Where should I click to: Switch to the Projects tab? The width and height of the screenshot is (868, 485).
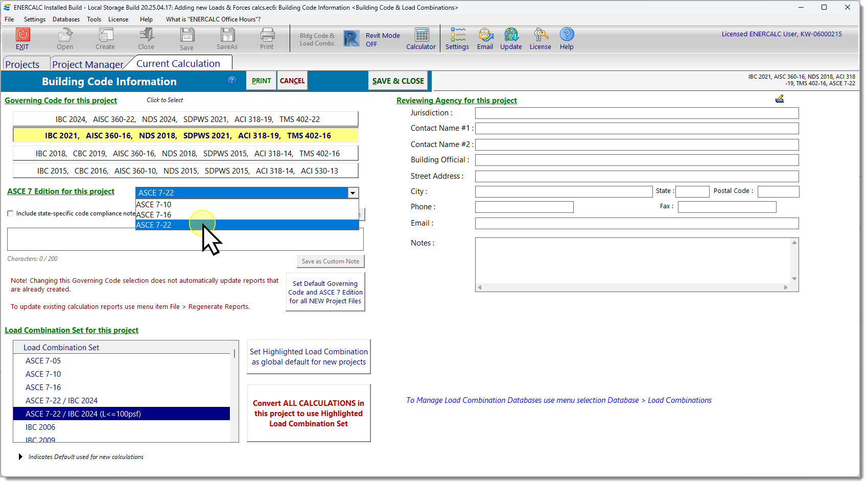pos(22,64)
